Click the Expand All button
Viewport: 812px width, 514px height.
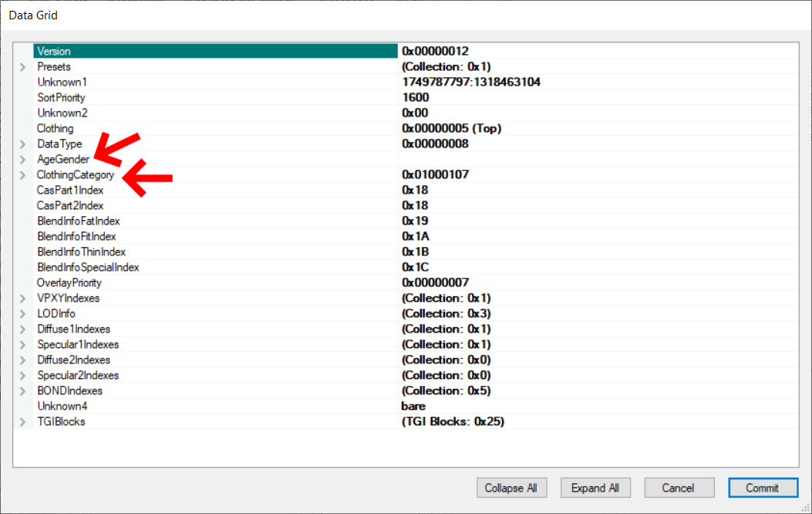coord(595,487)
